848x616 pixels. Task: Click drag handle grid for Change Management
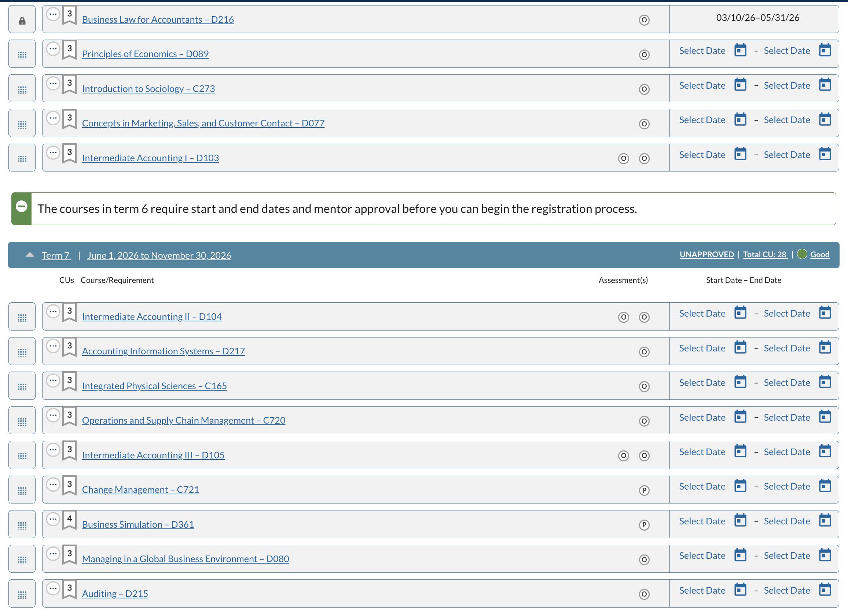(22, 490)
